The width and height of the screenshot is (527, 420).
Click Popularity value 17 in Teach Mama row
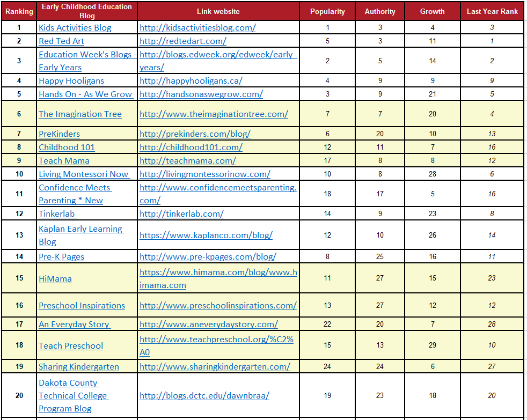(327, 160)
